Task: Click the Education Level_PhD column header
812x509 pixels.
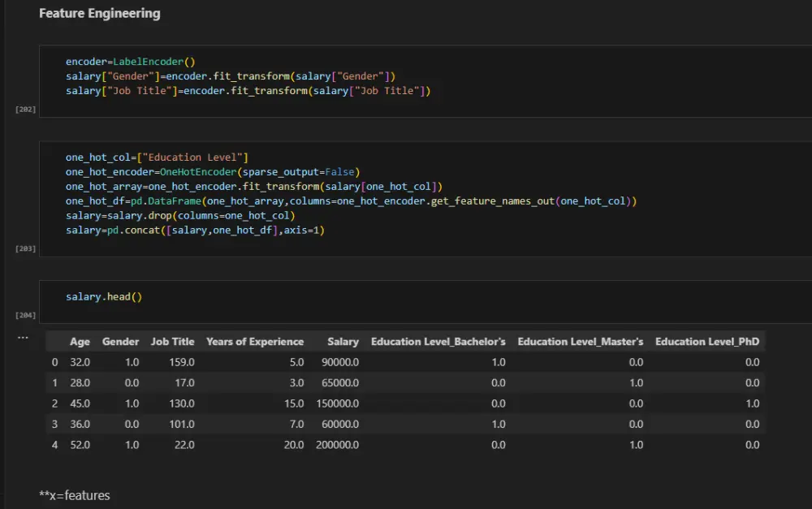Action: [707, 342]
